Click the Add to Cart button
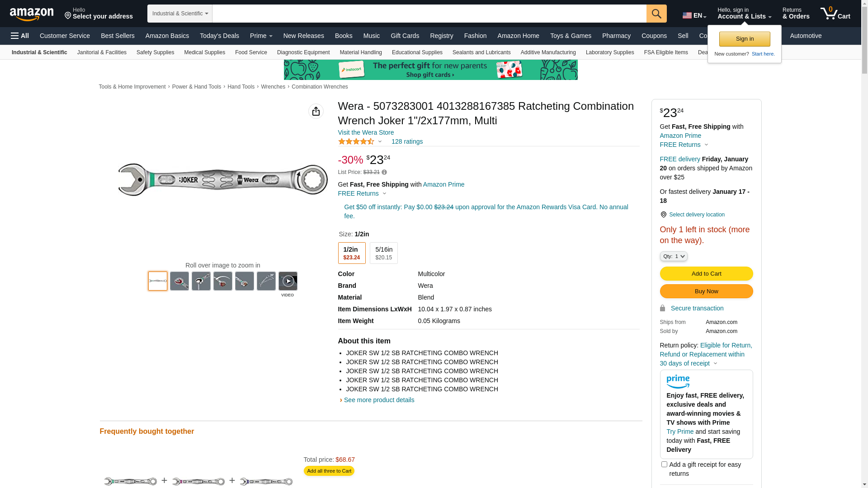Image resolution: width=868 pixels, height=488 pixels. pos(706,273)
